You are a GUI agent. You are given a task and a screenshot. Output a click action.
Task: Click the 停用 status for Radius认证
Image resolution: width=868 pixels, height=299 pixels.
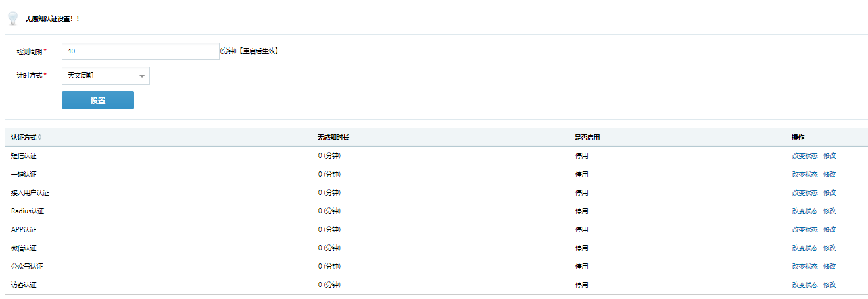pos(581,211)
